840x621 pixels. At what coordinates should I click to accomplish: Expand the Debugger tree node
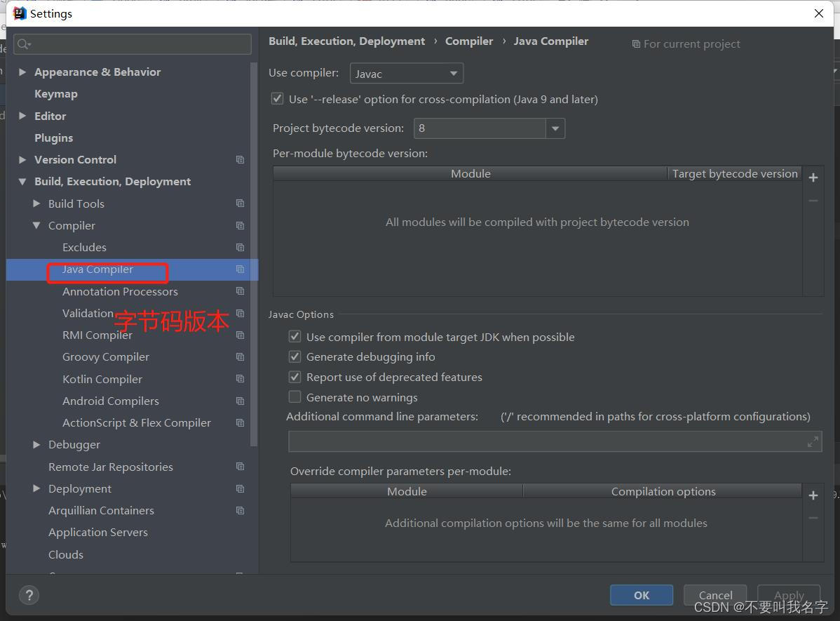pyautogui.click(x=36, y=444)
